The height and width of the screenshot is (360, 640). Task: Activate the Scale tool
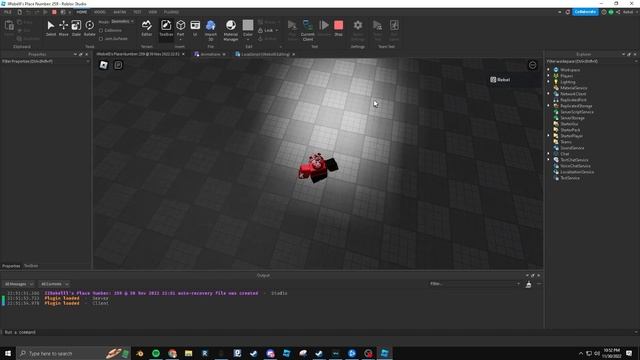[x=76, y=28]
